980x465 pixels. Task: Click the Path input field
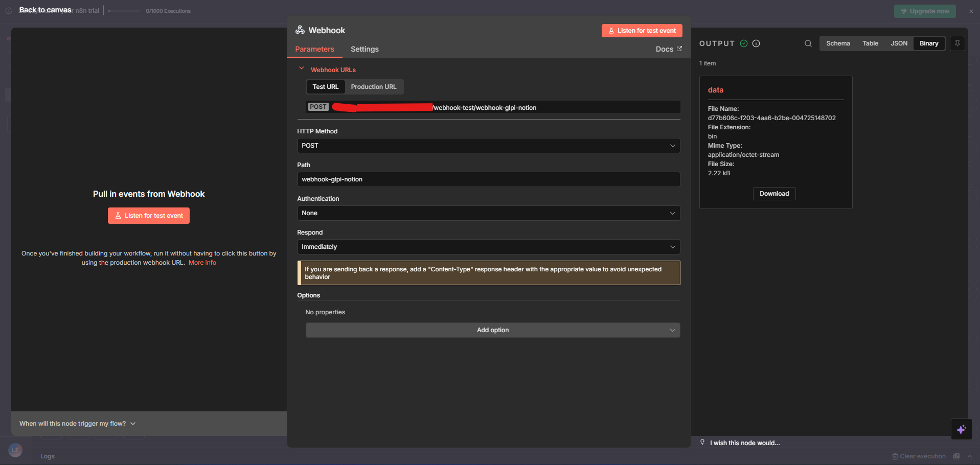point(488,179)
